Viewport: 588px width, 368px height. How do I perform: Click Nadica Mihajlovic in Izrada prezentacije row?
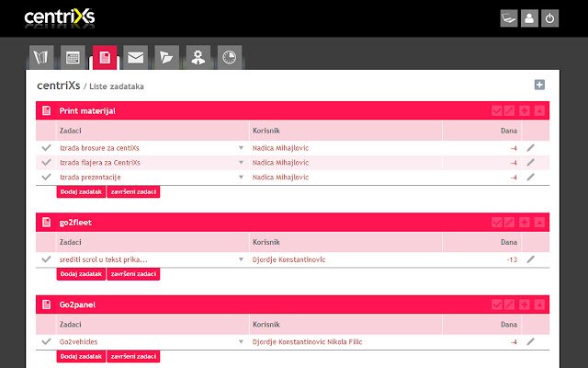tap(280, 178)
